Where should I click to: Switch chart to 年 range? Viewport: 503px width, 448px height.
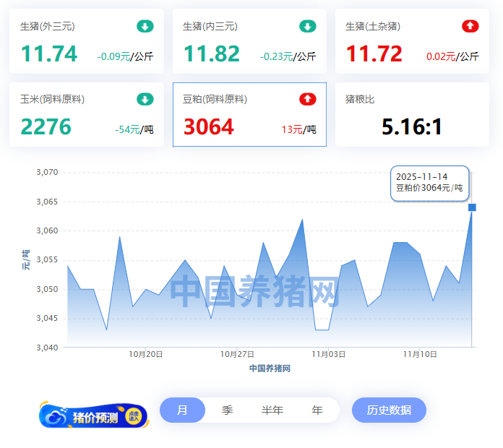317,410
